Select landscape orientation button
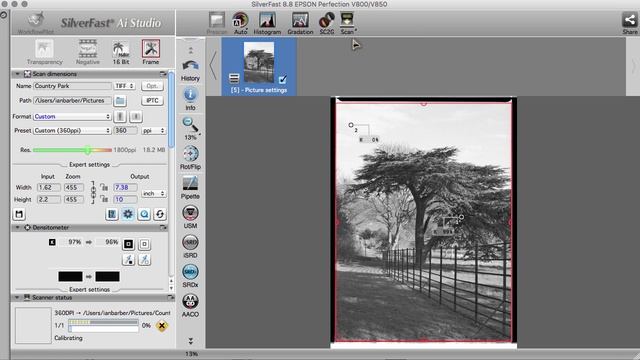The width and height of the screenshot is (640, 360). click(136, 117)
